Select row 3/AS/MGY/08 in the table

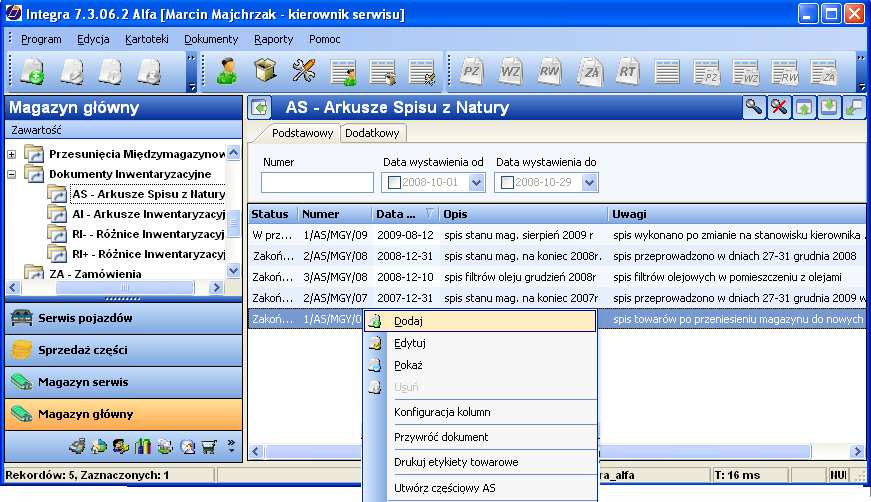tap(557, 277)
